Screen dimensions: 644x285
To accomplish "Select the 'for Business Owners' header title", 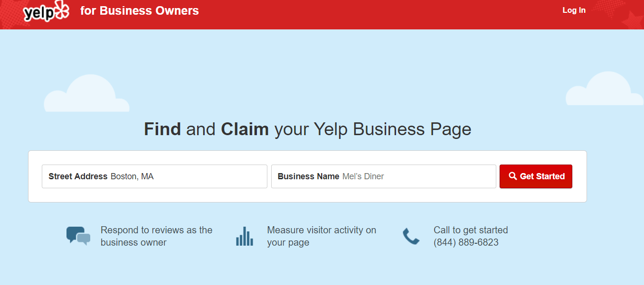I will click(x=140, y=11).
